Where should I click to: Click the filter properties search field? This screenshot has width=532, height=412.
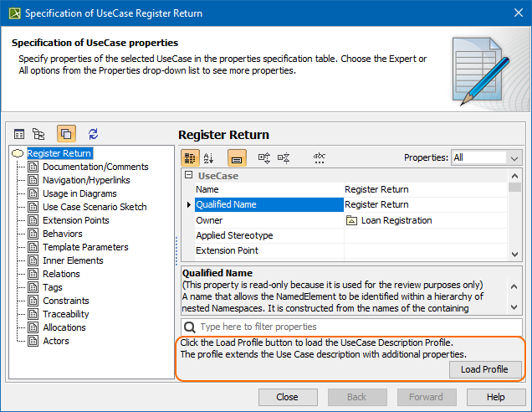coord(356,327)
